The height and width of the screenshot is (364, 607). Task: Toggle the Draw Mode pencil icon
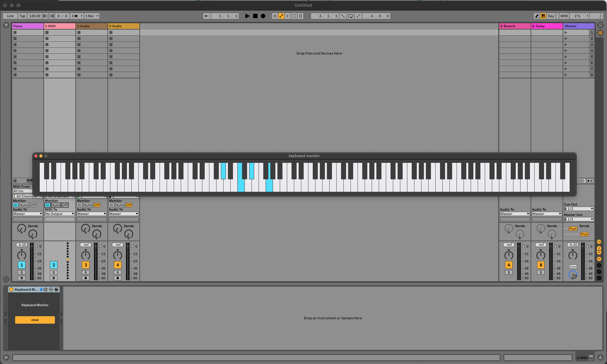tap(537, 16)
